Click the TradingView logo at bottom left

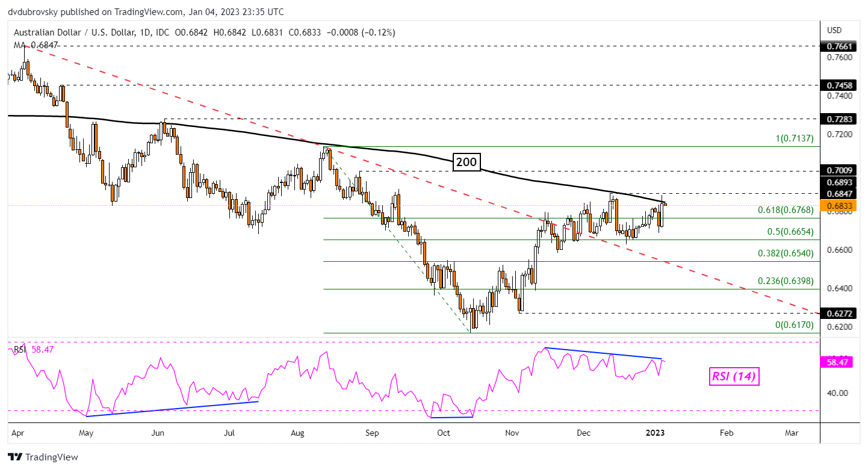pos(43,457)
